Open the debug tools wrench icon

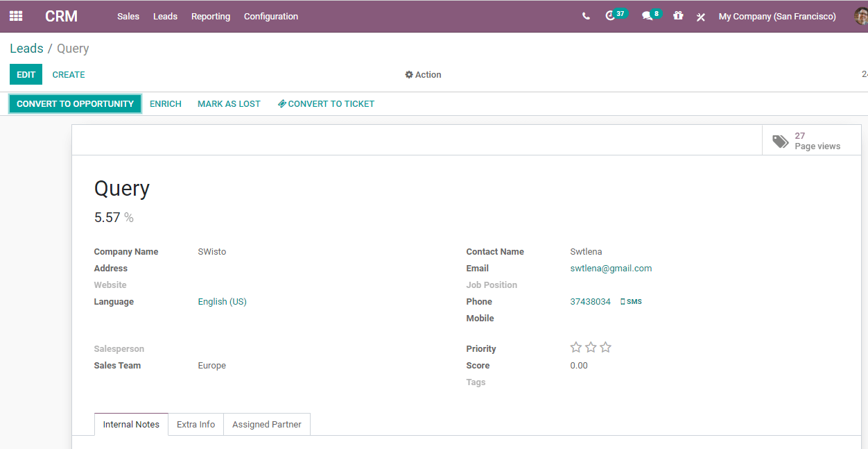pos(701,17)
